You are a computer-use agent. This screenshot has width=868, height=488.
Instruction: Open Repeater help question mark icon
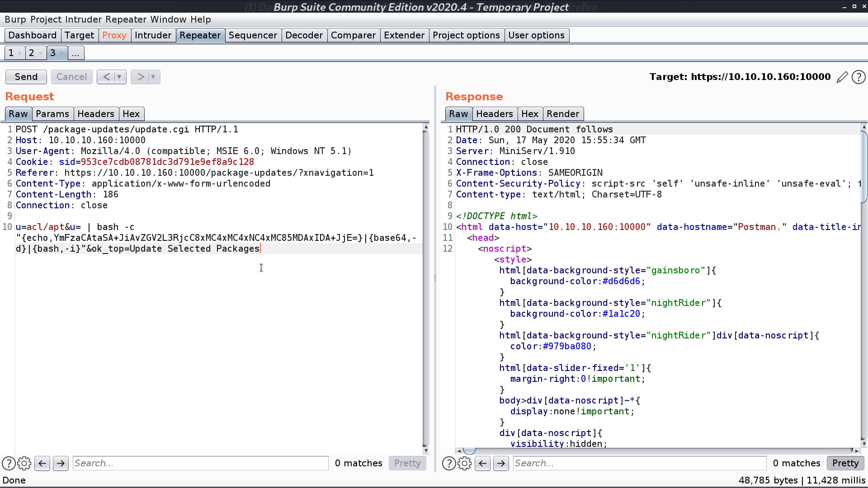859,77
